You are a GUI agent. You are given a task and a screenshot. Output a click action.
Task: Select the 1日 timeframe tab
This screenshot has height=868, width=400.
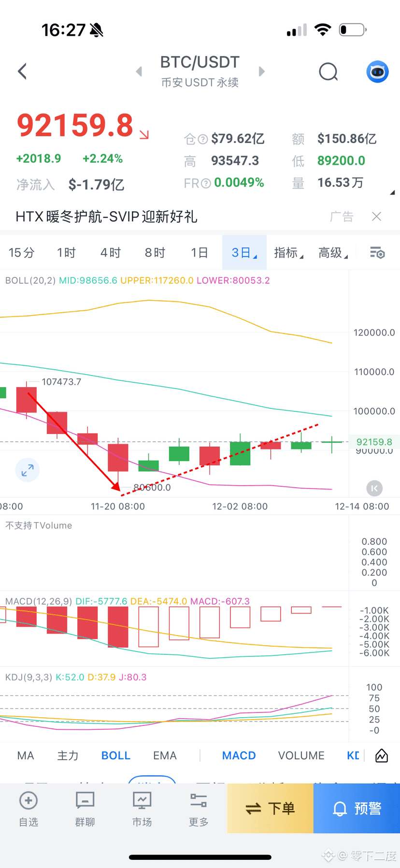click(199, 253)
